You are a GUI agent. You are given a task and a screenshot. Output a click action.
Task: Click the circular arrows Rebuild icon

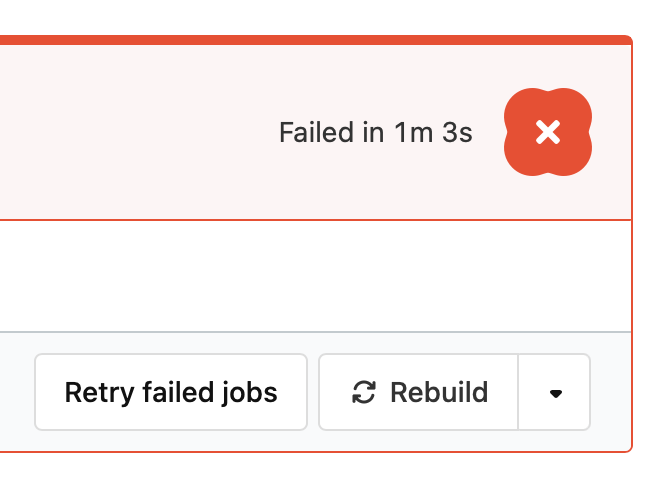tap(363, 392)
